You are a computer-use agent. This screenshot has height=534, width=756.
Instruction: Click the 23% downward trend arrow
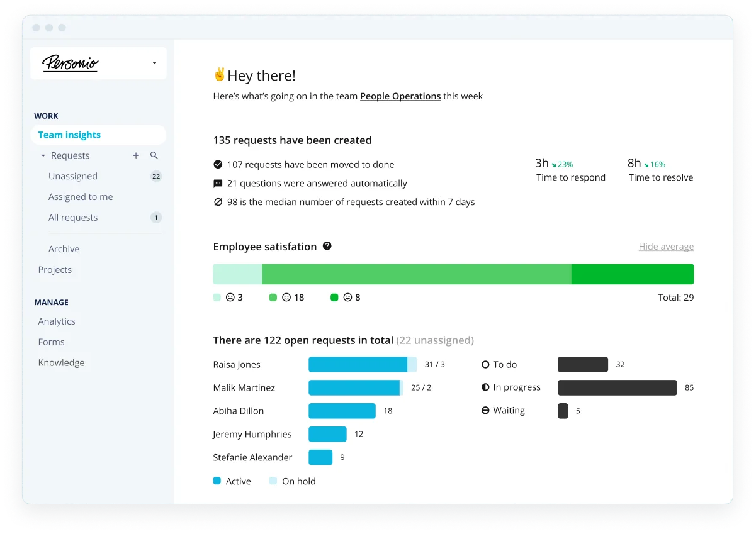point(555,165)
